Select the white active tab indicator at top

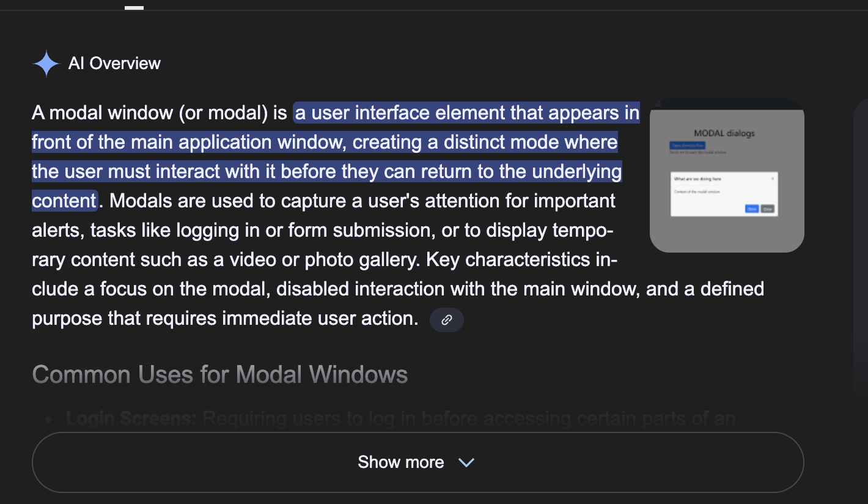(134, 8)
